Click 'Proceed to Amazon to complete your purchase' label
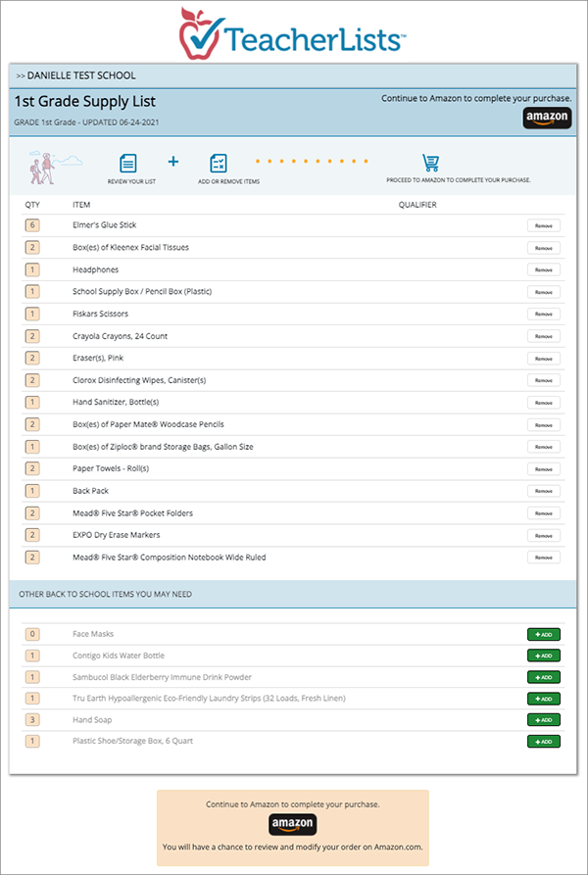Image resolution: width=588 pixels, height=875 pixels. tap(459, 181)
